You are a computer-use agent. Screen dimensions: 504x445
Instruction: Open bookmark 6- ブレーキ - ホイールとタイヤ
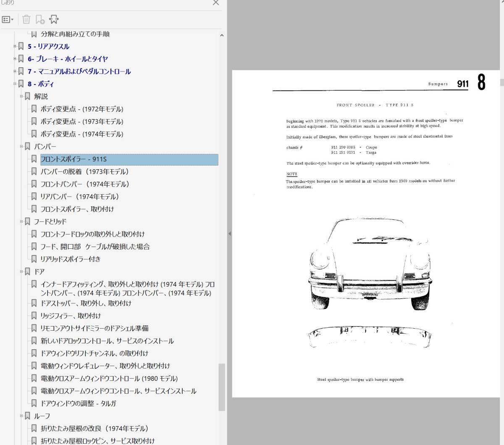(68, 59)
